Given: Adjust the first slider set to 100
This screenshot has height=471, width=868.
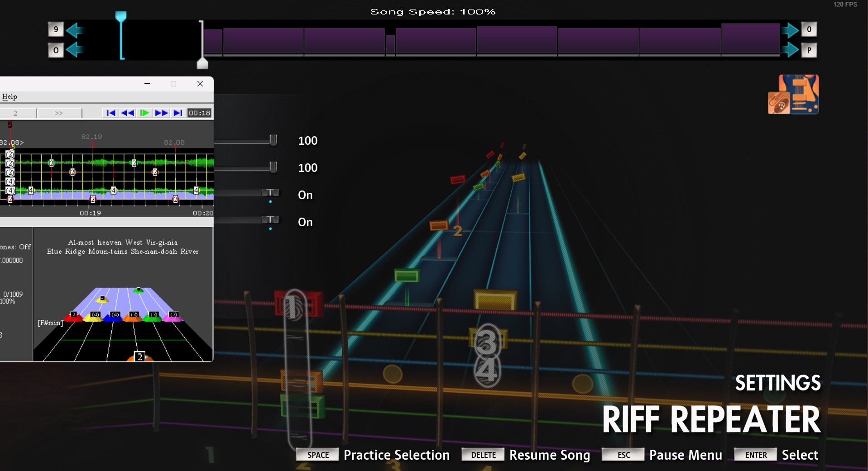Looking at the screenshot, I should coord(273,140).
